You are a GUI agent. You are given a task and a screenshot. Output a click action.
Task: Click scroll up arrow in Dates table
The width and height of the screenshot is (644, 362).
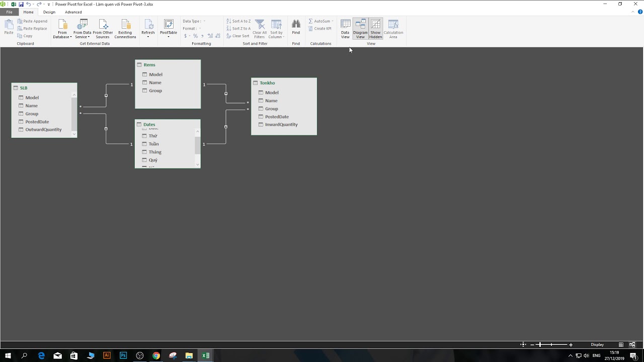pos(197,132)
